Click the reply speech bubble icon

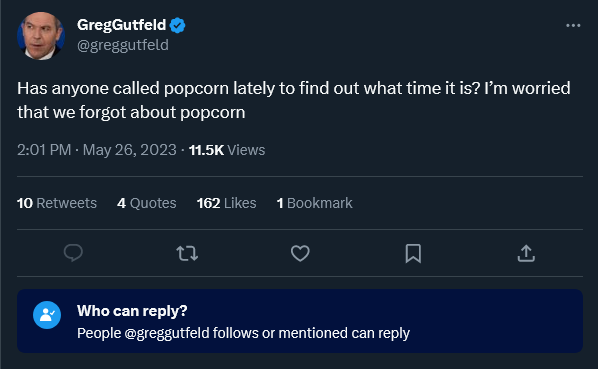click(x=73, y=253)
